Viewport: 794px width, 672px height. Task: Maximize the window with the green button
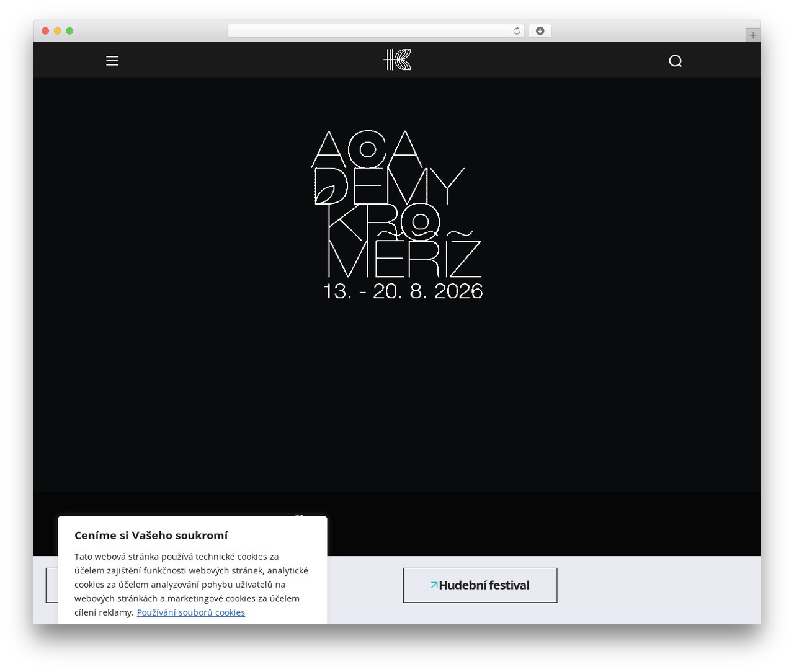click(x=69, y=31)
